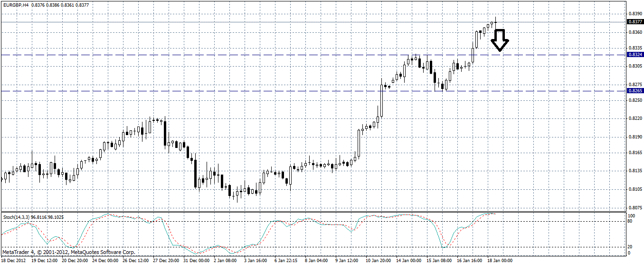644x264 pixels.
Task: Click the 0.8275 price scale value
Action: point(635,84)
